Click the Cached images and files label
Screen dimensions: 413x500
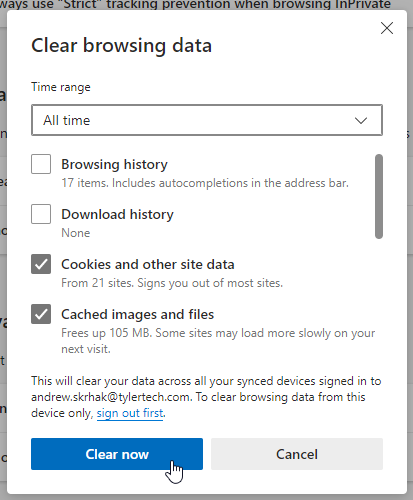click(137, 314)
